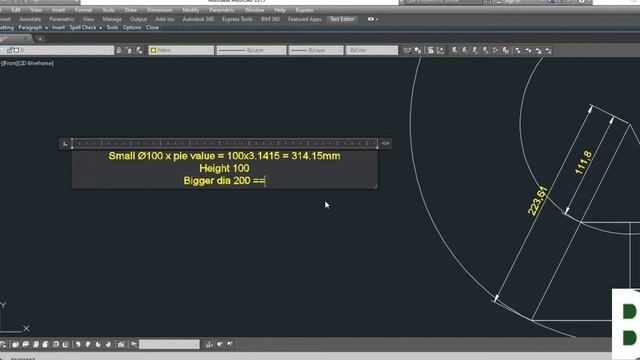Switch to the Annotate ribbon tab
Viewport: 640px width, 360px height.
(30, 19)
